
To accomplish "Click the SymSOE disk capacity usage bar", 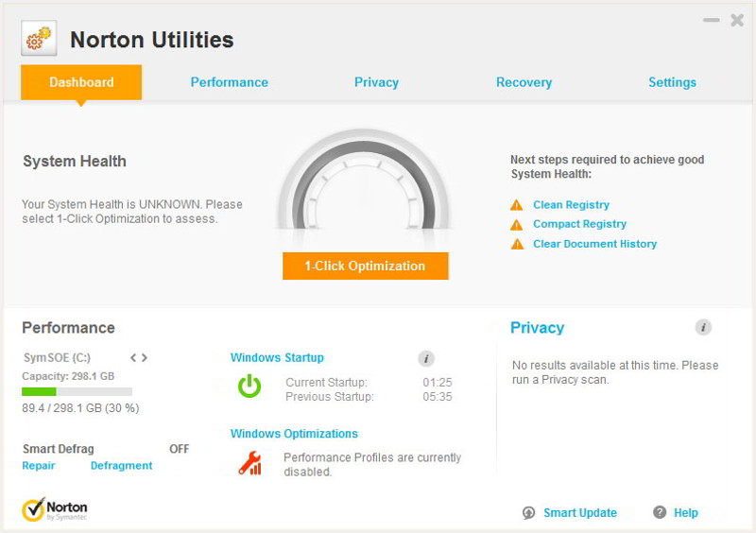I will 77,391.
